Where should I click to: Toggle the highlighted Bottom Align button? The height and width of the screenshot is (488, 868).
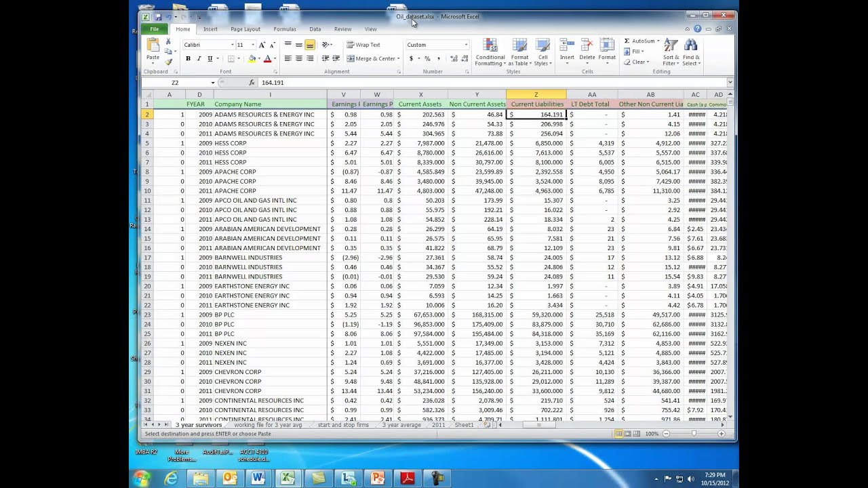309,45
